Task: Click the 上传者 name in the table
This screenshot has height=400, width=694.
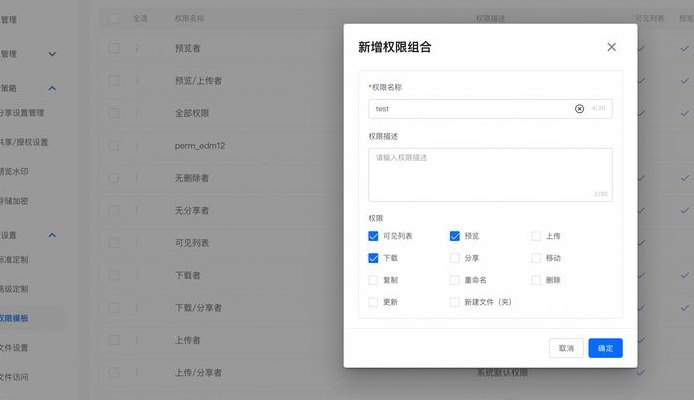Action: (x=188, y=340)
